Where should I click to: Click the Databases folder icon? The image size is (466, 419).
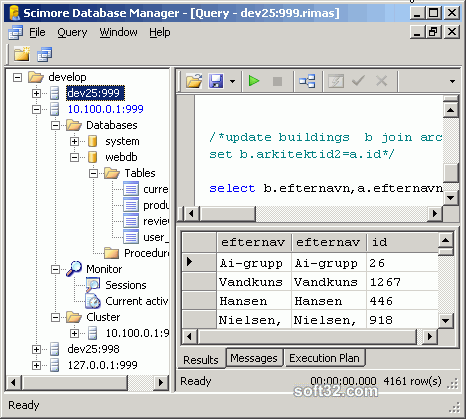[74, 125]
